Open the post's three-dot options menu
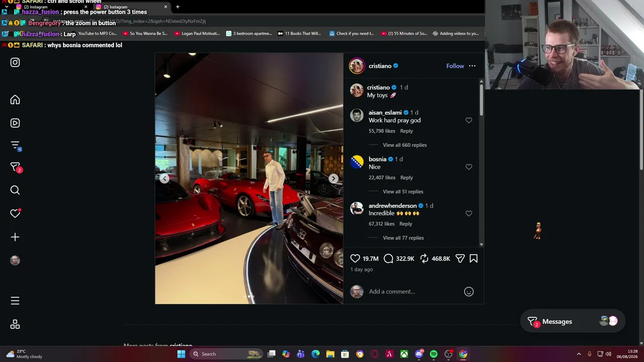The width and height of the screenshot is (644, 362). (x=472, y=66)
